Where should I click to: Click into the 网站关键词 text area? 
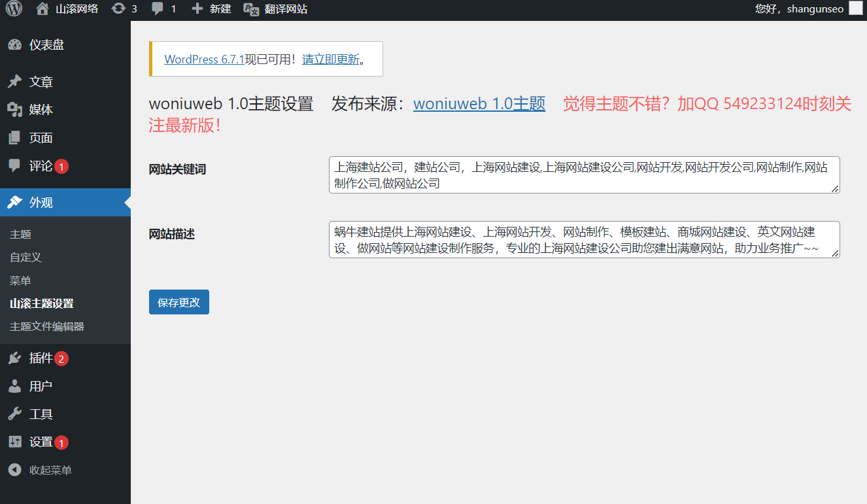tap(583, 175)
